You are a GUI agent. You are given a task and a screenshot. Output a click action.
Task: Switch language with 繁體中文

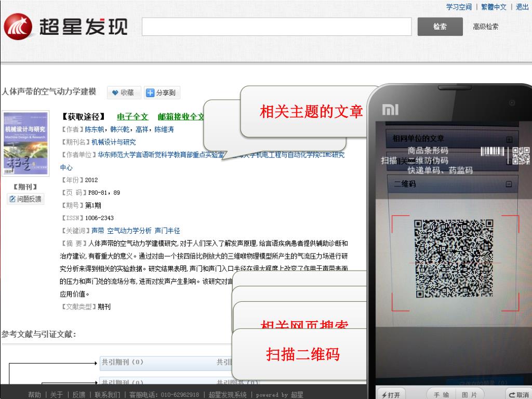494,7
